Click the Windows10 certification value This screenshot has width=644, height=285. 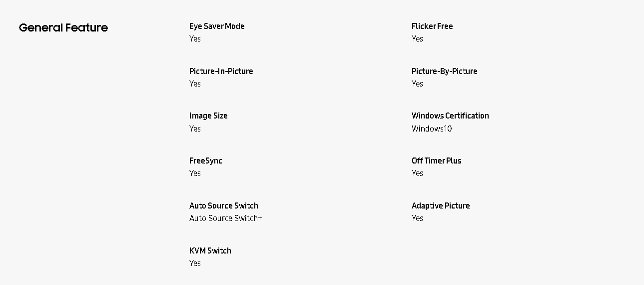click(432, 128)
